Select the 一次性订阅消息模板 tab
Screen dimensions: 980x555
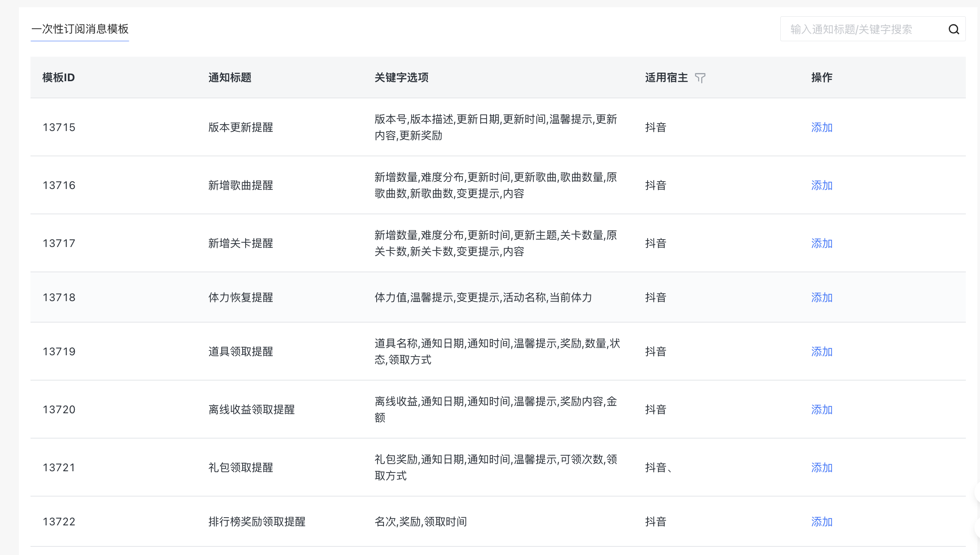coord(80,29)
